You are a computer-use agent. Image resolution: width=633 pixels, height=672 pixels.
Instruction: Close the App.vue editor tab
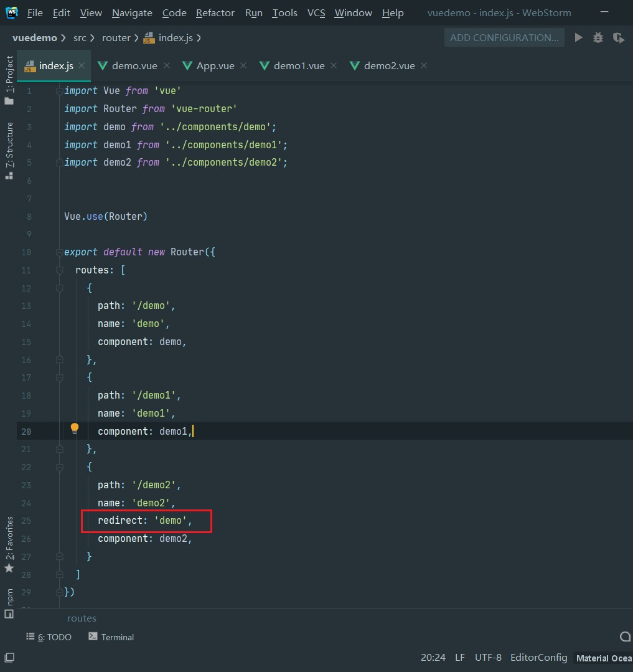point(243,65)
